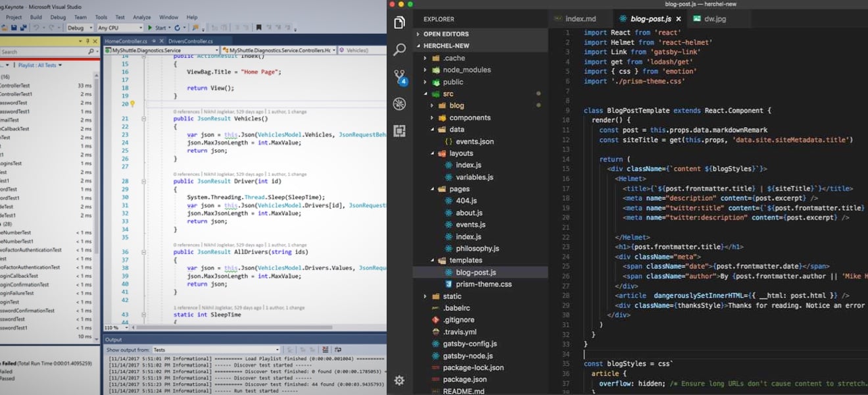
Task: Open the Analyze menu in Visual Studio
Action: pyautogui.click(x=141, y=17)
